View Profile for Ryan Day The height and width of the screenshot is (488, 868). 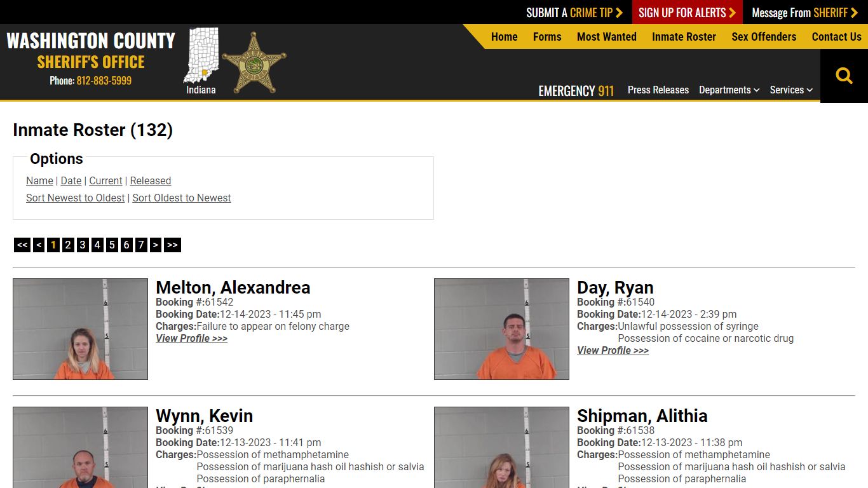click(613, 351)
